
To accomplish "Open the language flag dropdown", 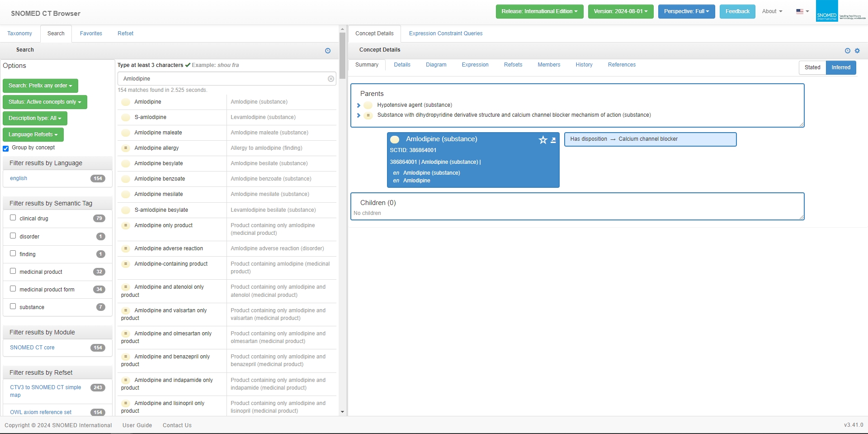I will (x=802, y=11).
